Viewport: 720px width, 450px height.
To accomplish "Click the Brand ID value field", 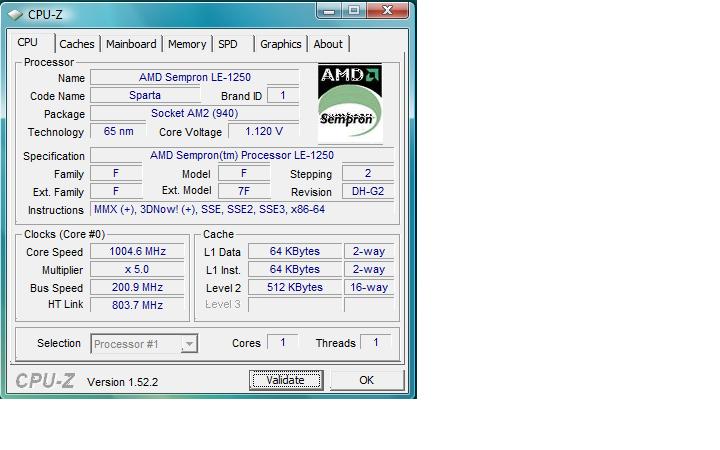I will (283, 95).
